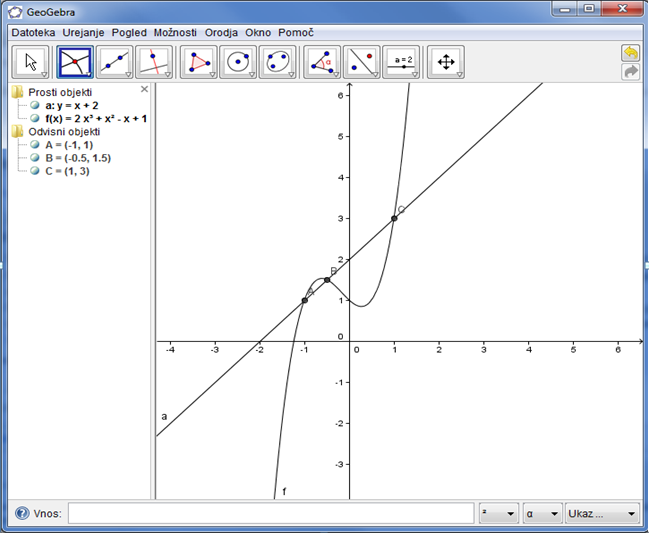Select the Polygon tool
This screenshot has height=533, width=649.
[199, 62]
